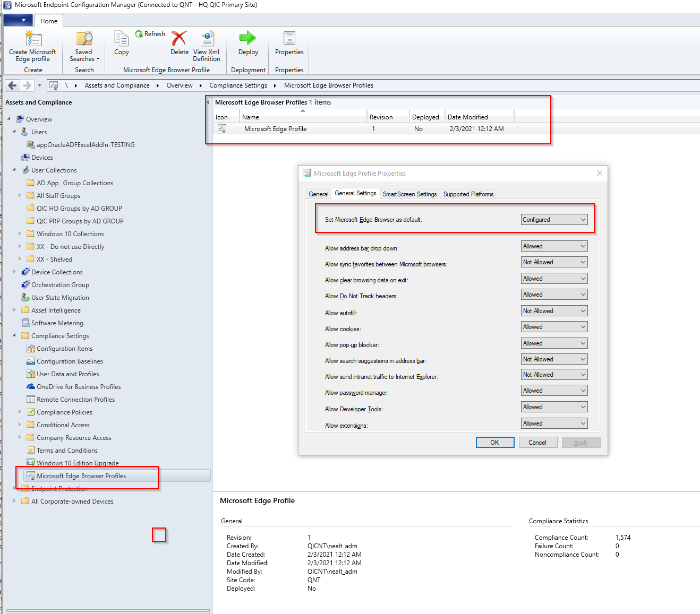Image resolution: width=700 pixels, height=614 pixels.
Task: Collapse the Compliance Settings folder
Action: (14, 335)
